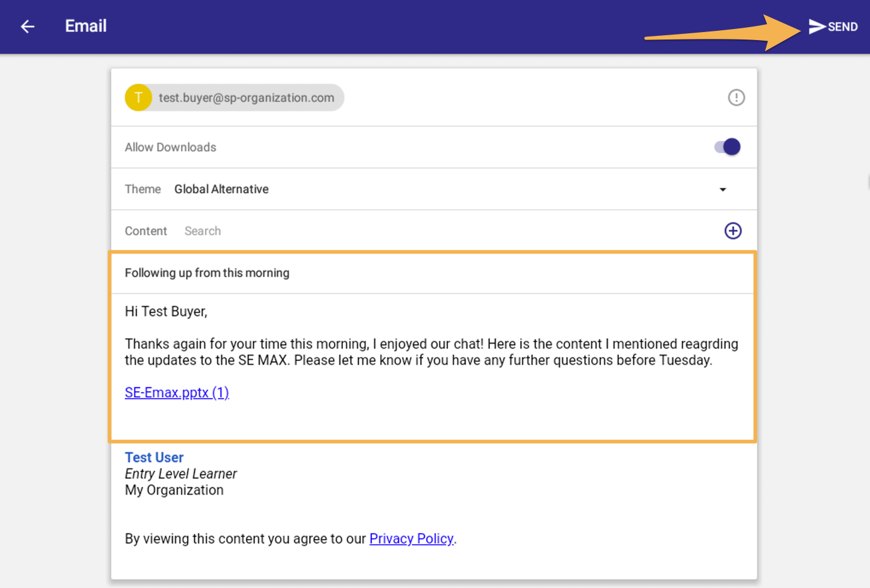Image resolution: width=870 pixels, height=588 pixels.
Task: Open the Privacy Policy link
Action: click(x=411, y=539)
